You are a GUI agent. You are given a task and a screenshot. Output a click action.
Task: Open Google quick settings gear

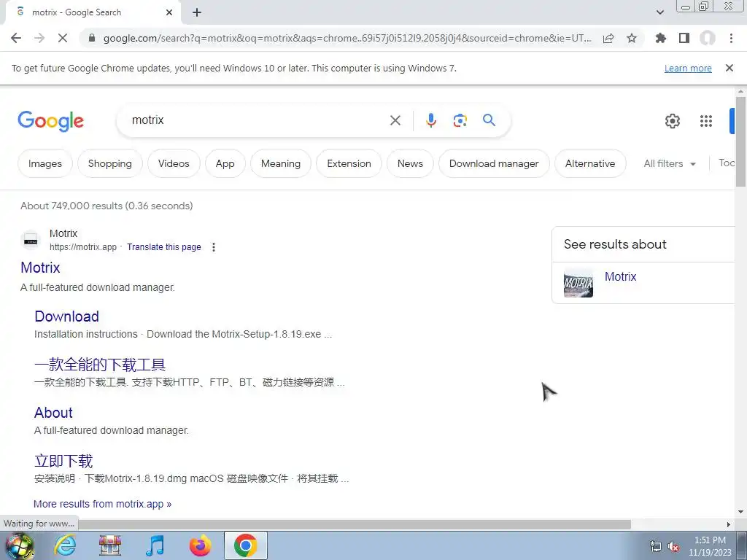[x=672, y=121]
